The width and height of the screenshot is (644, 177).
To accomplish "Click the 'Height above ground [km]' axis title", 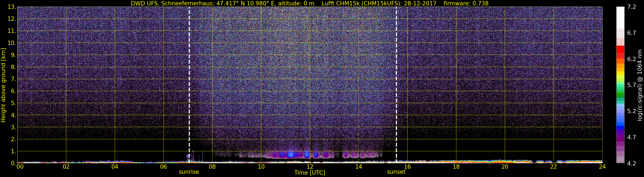I will click(3, 85).
